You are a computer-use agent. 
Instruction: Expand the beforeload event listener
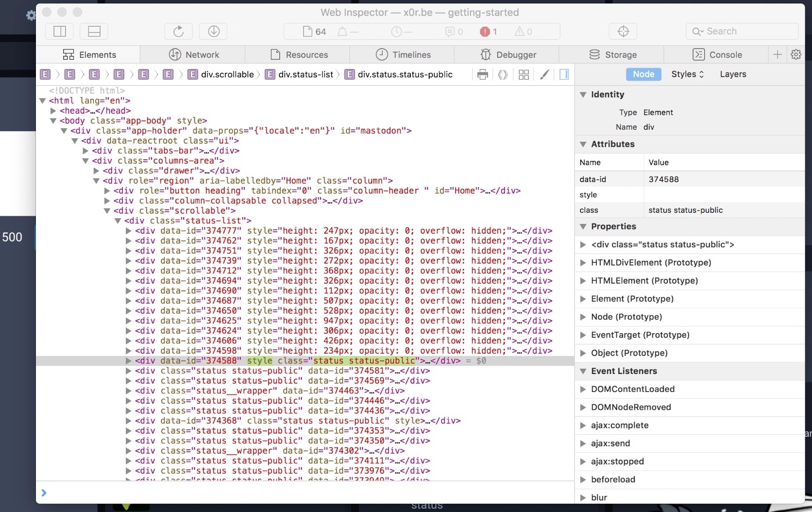point(583,479)
